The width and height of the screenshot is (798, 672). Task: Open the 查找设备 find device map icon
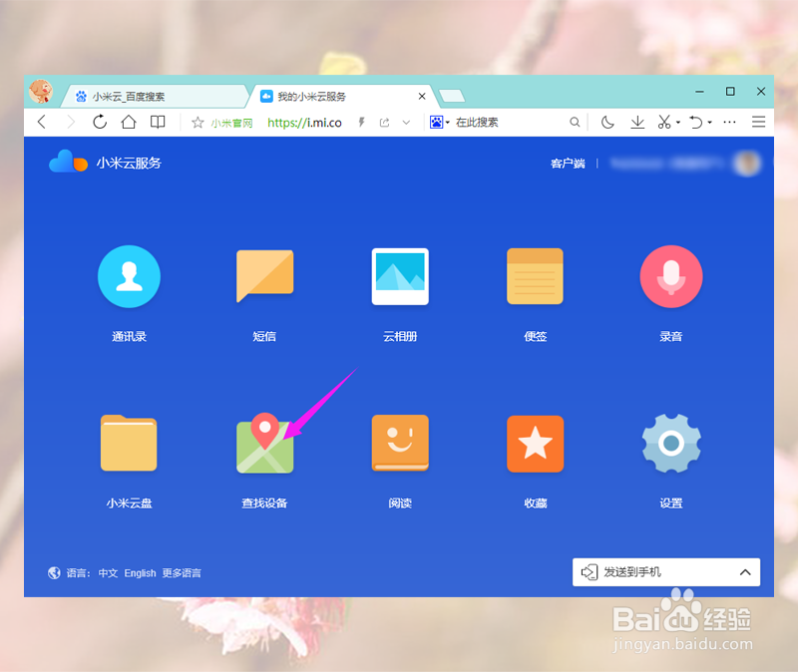click(264, 443)
